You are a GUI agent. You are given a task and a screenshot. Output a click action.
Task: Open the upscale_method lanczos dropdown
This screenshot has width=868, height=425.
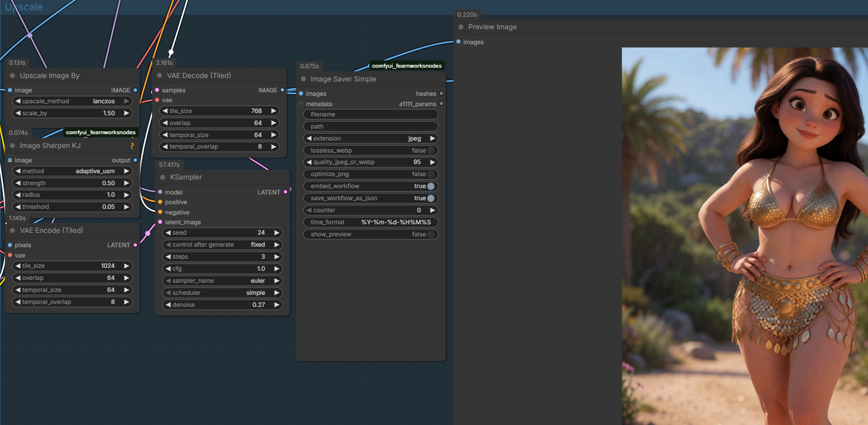[x=72, y=101]
